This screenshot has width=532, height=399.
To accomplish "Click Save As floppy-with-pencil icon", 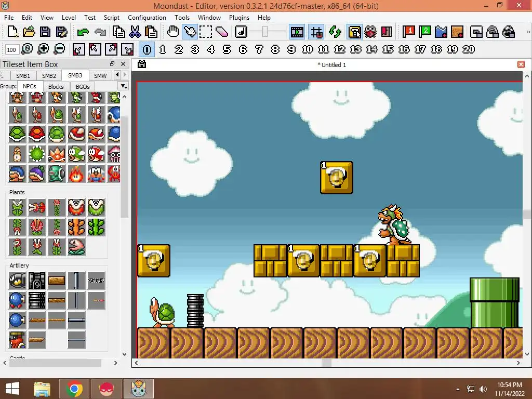I will click(61, 32).
